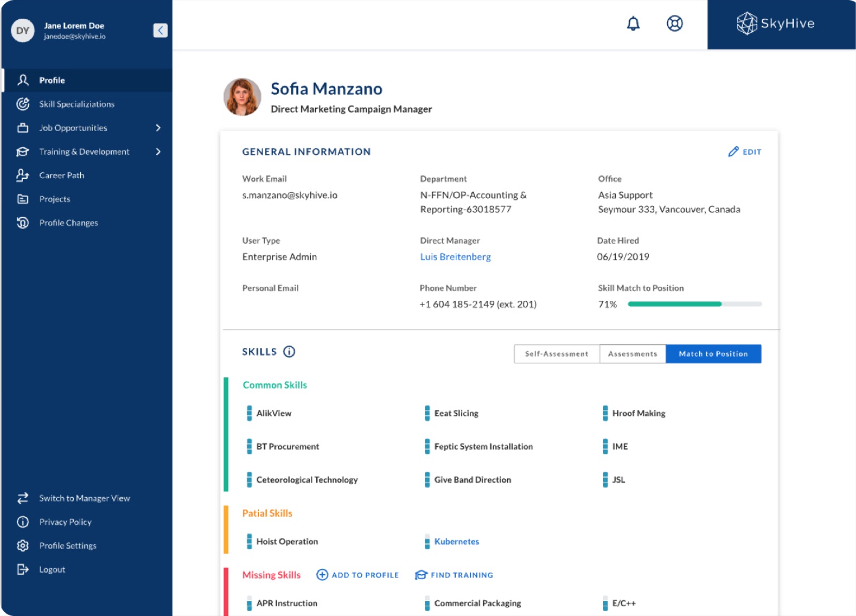Click the Skill Match to Position progress bar
The height and width of the screenshot is (616, 856).
tap(694, 304)
